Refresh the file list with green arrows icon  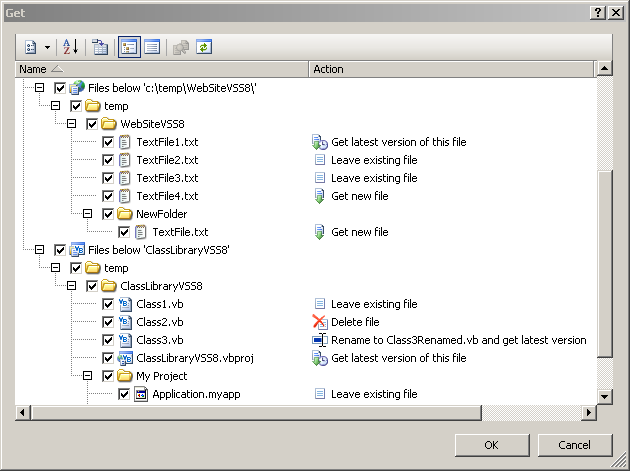(204, 47)
